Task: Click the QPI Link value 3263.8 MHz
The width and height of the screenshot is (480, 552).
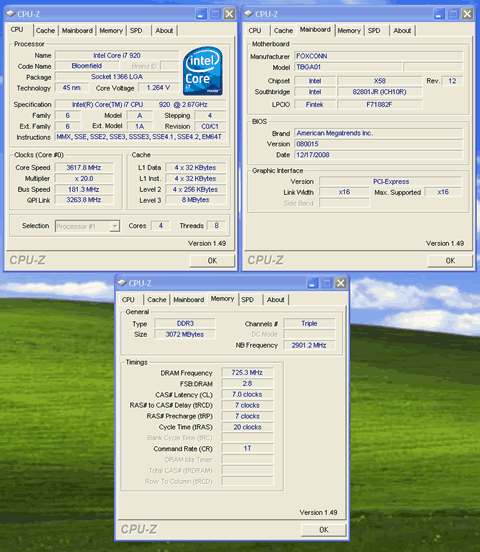Action: [x=84, y=200]
